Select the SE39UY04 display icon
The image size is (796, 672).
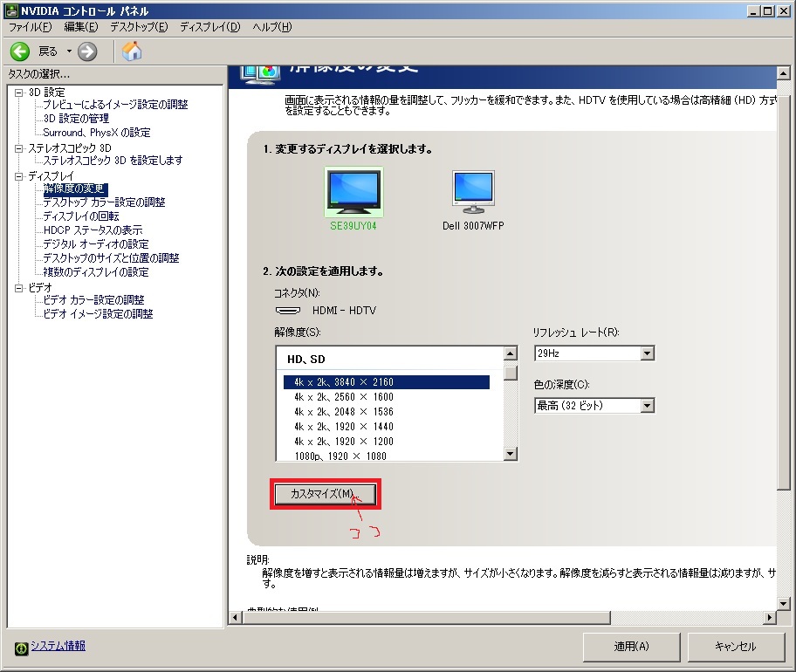(x=353, y=192)
